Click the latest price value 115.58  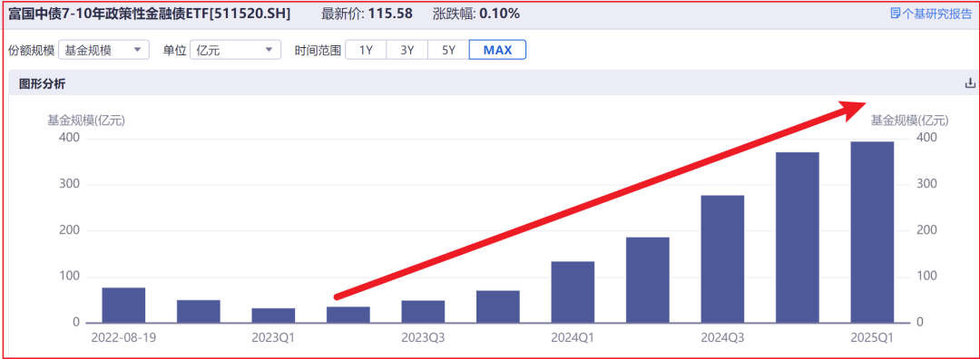click(x=390, y=13)
